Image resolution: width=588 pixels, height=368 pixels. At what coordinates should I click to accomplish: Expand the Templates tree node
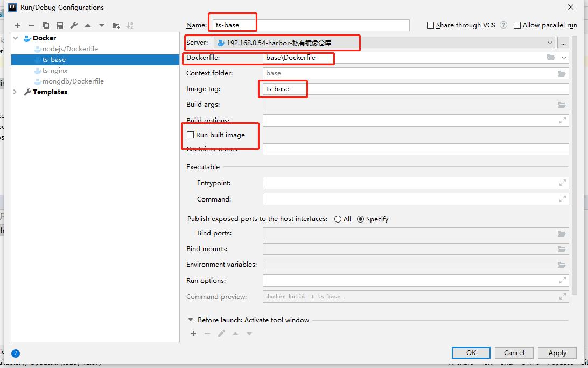pos(15,92)
